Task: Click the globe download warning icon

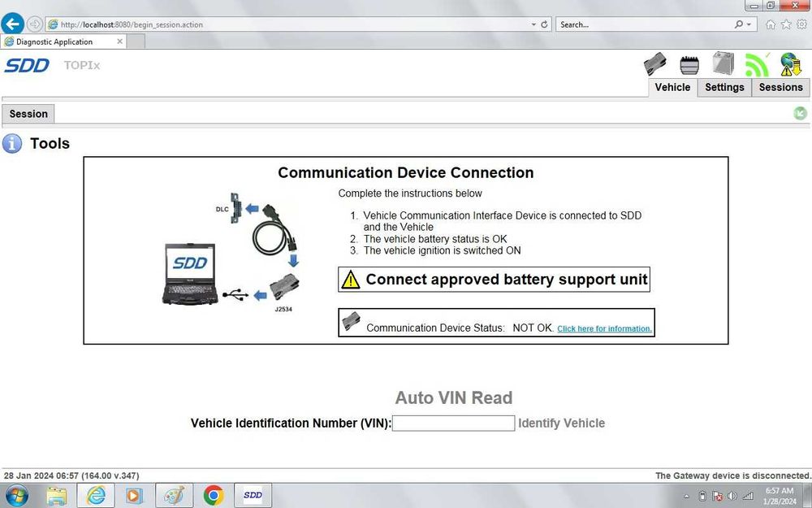Action: 791,64
